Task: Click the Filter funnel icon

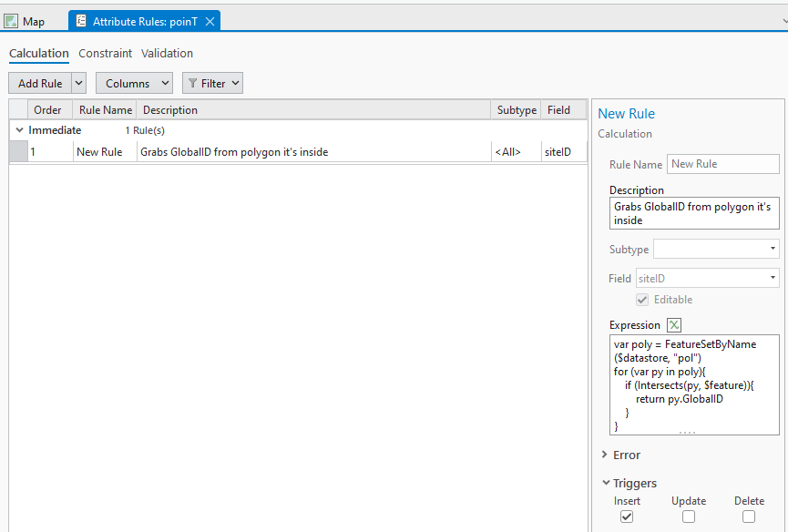Action: (192, 83)
